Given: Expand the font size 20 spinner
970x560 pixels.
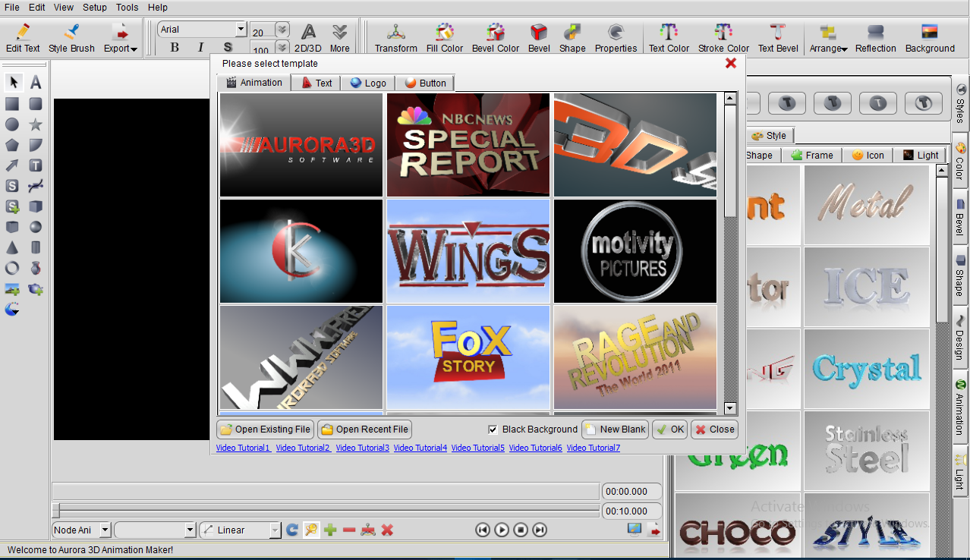Looking at the screenshot, I should click(x=282, y=30).
